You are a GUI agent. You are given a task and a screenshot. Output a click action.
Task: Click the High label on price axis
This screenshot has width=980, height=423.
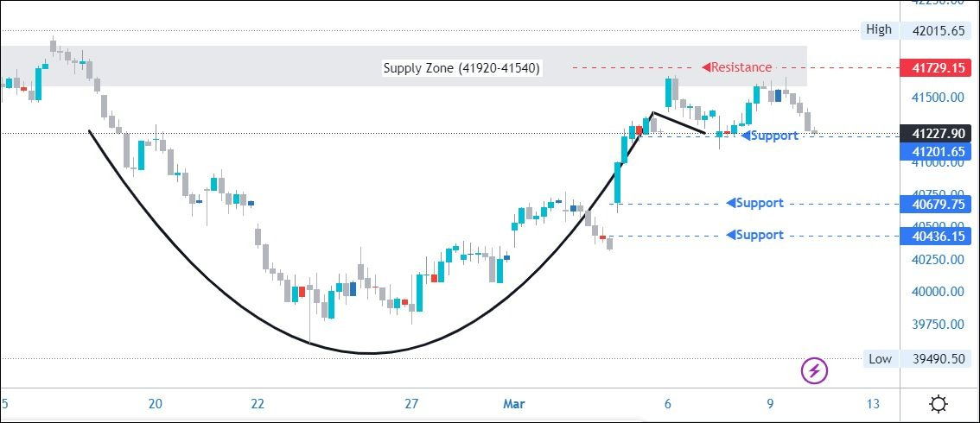(x=878, y=29)
